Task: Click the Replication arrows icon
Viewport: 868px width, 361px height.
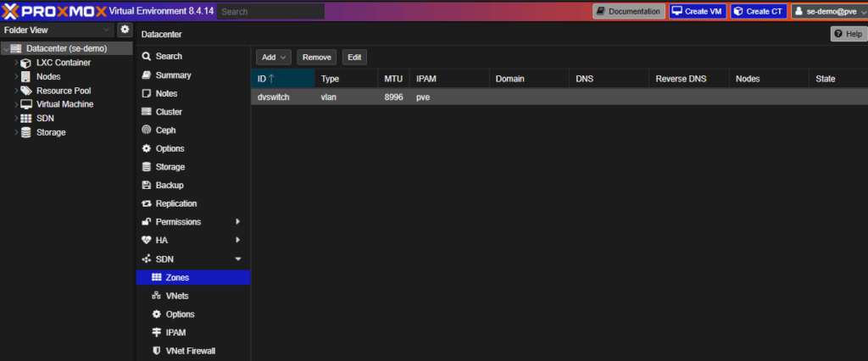Action: coord(146,203)
